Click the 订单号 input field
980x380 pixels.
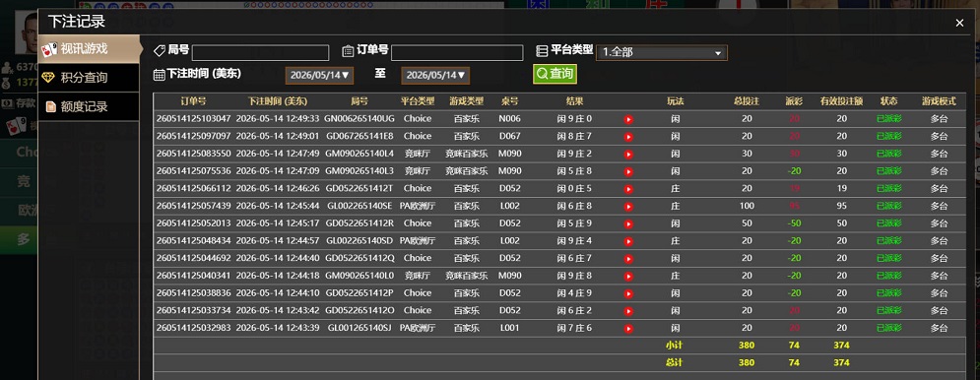(457, 52)
